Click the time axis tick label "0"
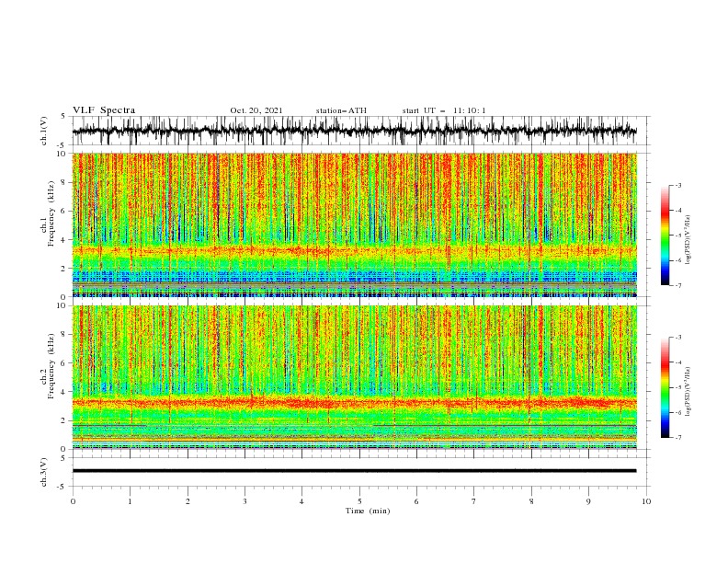 click(x=73, y=501)
